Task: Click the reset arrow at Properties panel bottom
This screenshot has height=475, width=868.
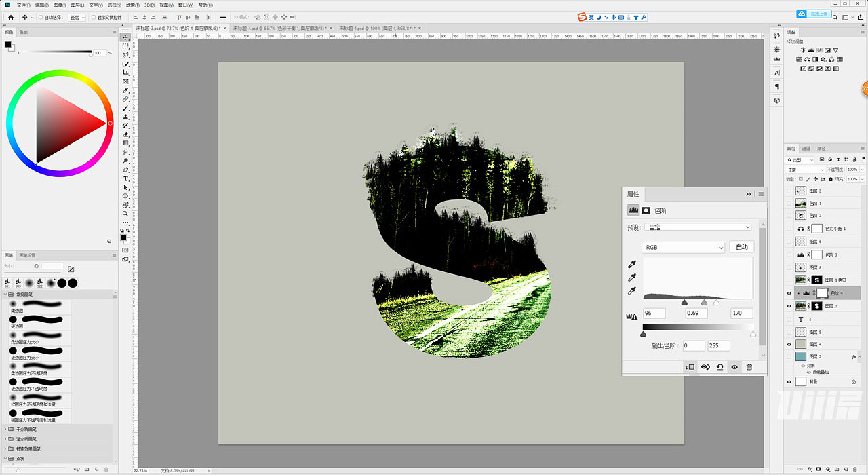Action: (x=719, y=366)
